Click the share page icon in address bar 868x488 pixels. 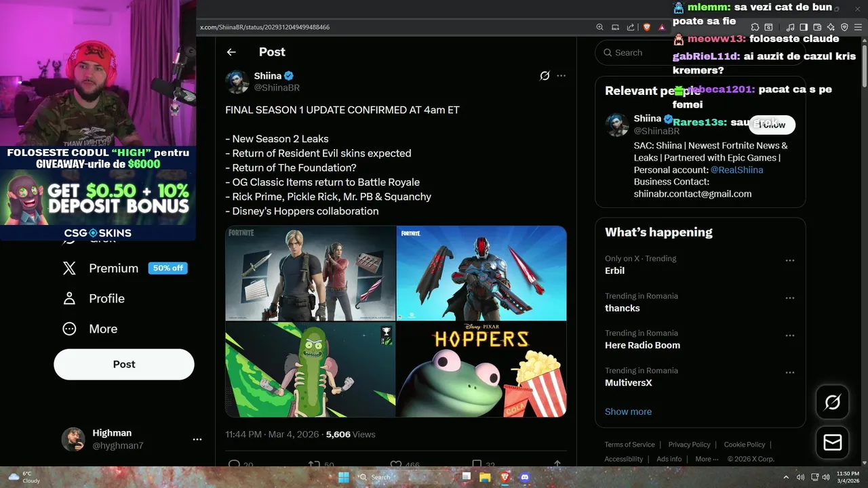pyautogui.click(x=631, y=27)
